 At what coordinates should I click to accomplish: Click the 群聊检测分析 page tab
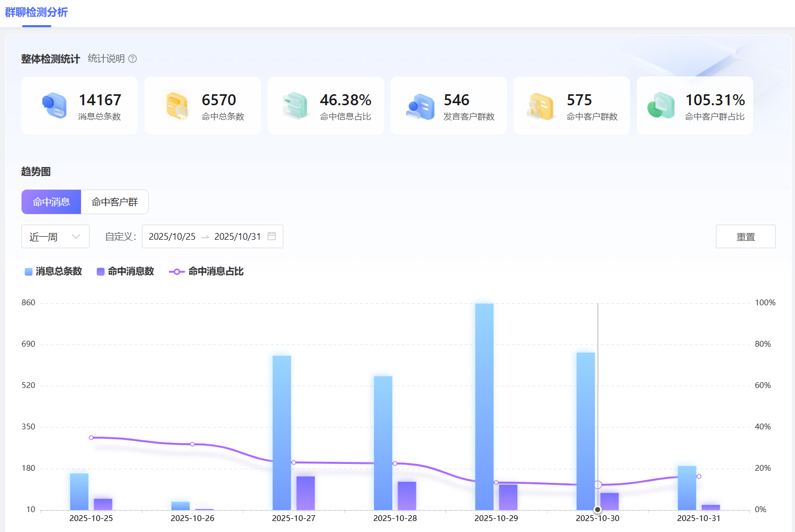pos(36,12)
